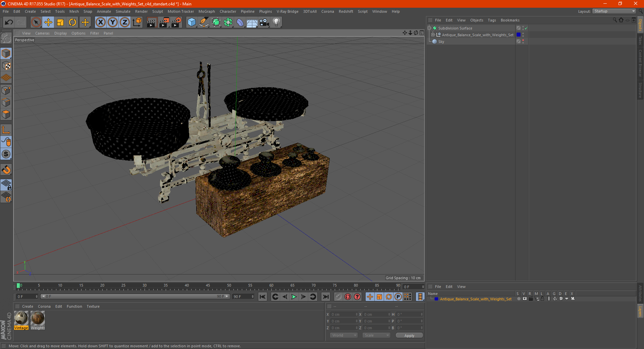Add a light object
644x349 pixels.
pyautogui.click(x=276, y=22)
